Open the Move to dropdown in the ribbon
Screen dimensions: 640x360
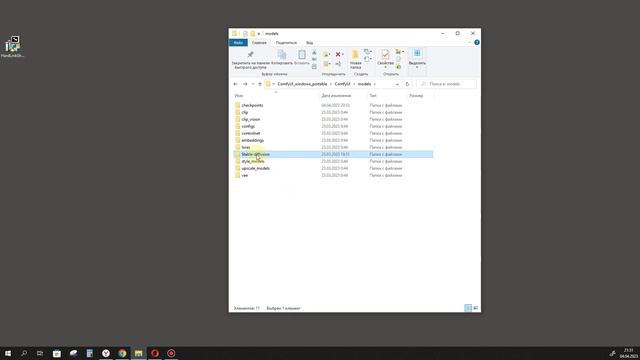click(327, 54)
